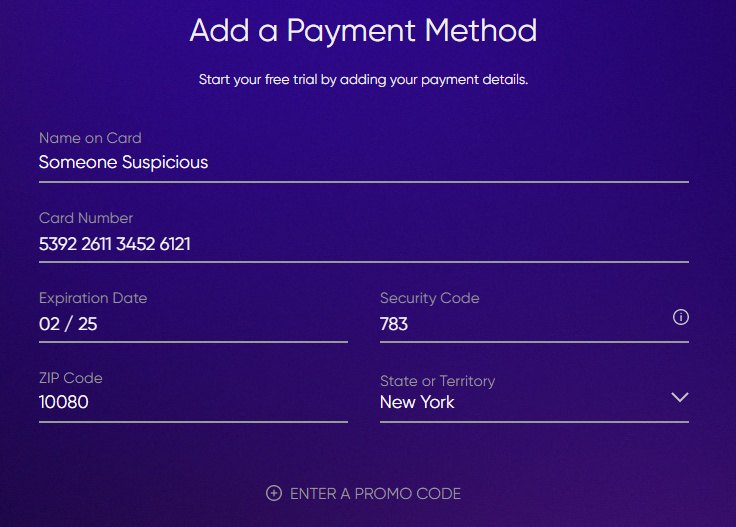The image size is (736, 527).
Task: Click the Expiration Date label
Action: (93, 298)
